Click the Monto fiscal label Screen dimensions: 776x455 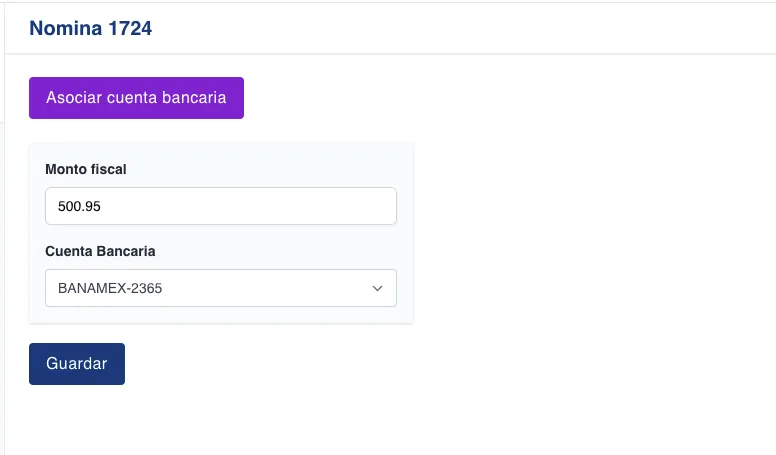click(x=86, y=169)
